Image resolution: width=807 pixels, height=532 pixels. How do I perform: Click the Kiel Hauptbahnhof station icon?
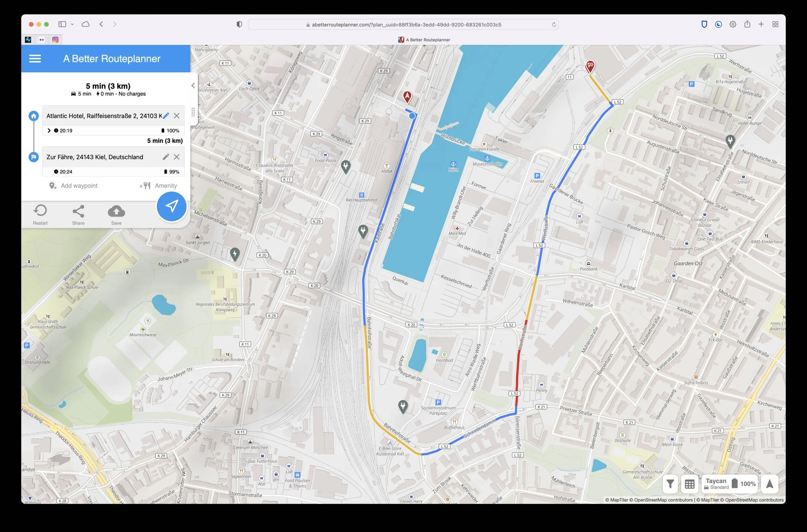361,195
